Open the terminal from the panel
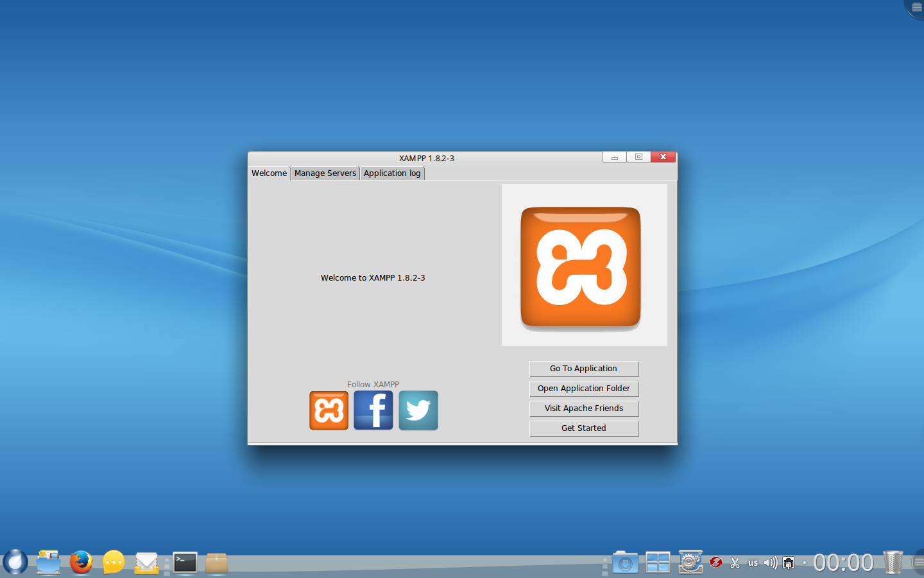Image resolution: width=924 pixels, height=578 pixels. point(185,563)
